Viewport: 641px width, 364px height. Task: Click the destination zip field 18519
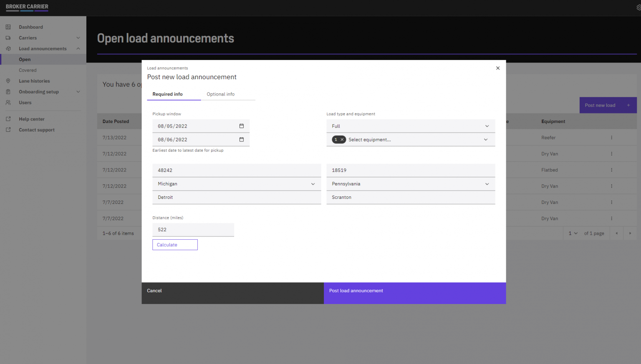(411, 170)
